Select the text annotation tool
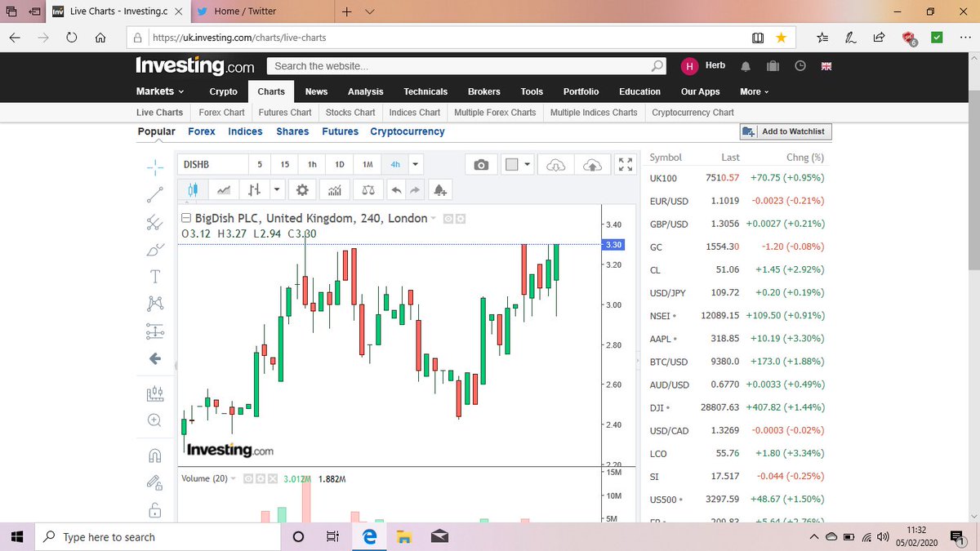This screenshot has height=551, width=980. 154,276
